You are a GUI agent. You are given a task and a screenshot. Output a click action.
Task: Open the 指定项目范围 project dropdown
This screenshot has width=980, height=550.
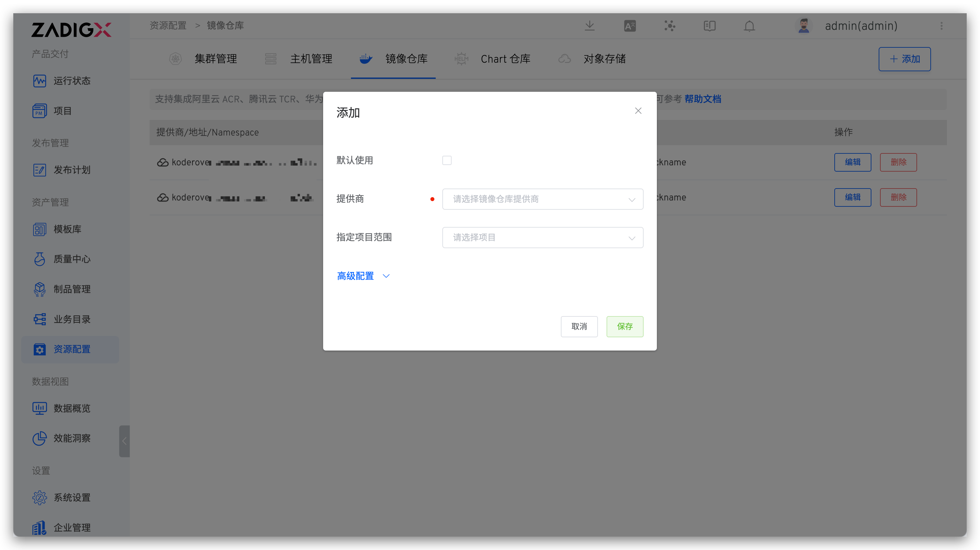point(543,237)
